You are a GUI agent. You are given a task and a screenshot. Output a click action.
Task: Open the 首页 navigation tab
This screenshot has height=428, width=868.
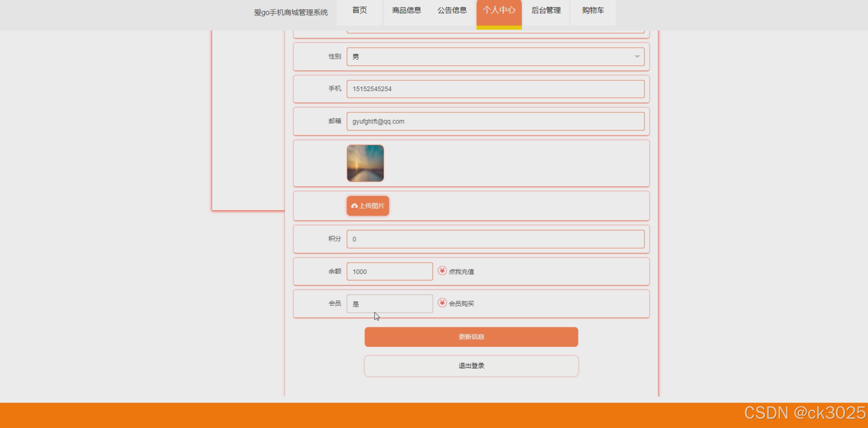click(359, 11)
